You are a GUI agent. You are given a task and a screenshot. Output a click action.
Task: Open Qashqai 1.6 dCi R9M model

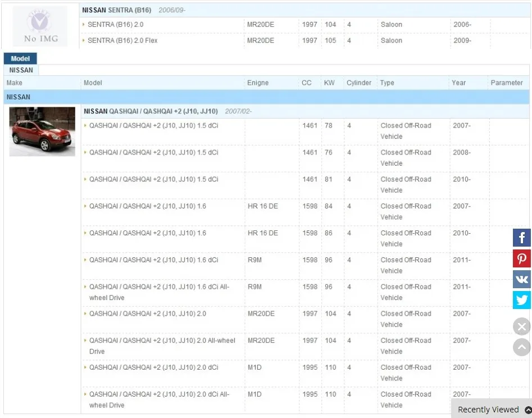point(154,260)
